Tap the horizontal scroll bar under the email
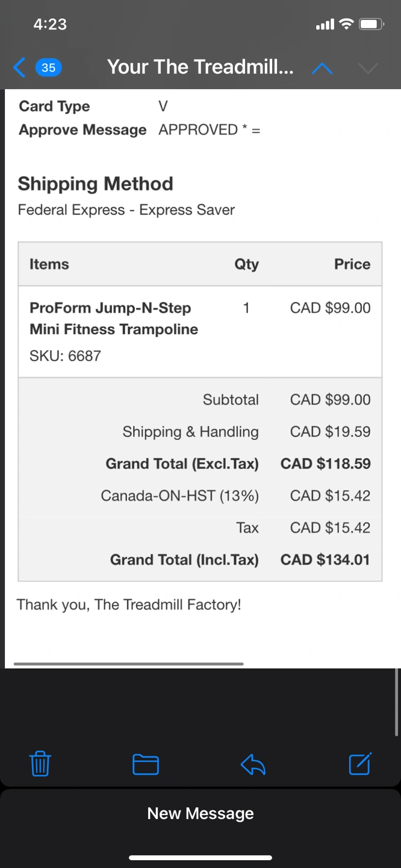This screenshot has width=401, height=868. (x=128, y=664)
